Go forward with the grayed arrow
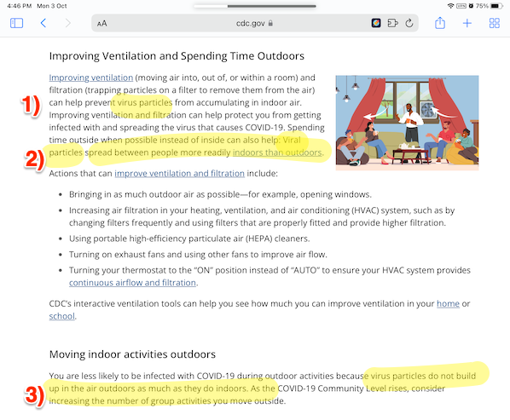This screenshot has width=510, height=420. click(67, 23)
